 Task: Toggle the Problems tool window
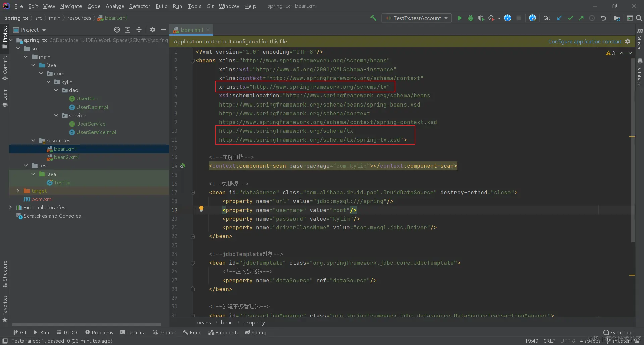[x=99, y=332]
